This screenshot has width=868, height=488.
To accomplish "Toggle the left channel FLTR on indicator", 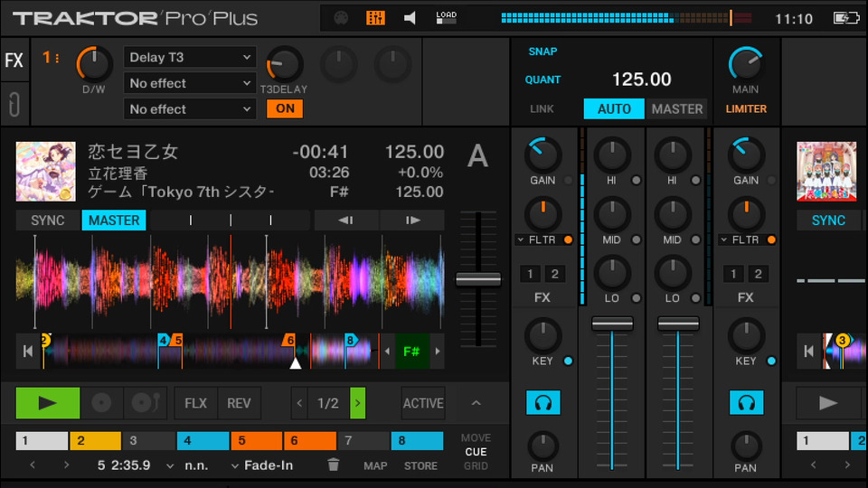I will (568, 239).
